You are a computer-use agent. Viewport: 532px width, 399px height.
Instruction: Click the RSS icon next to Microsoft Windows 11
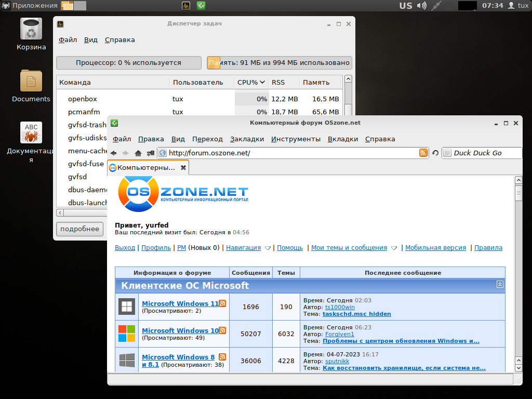pos(222,303)
